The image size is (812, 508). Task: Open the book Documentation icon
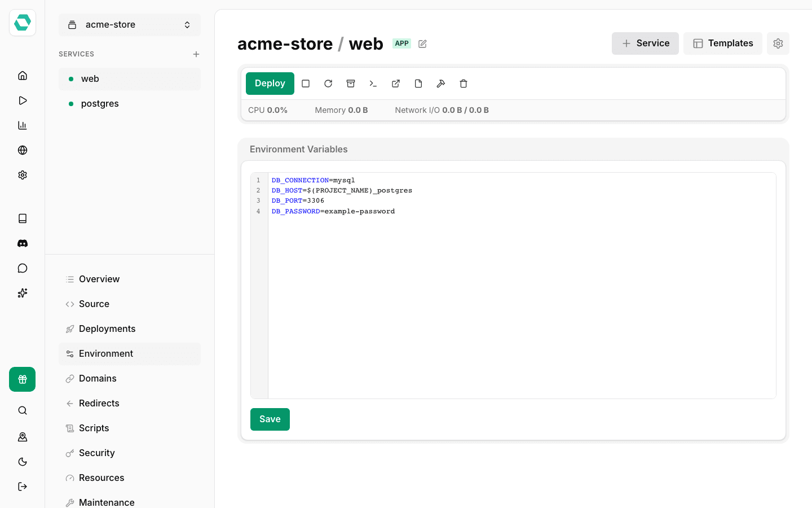[23, 218]
